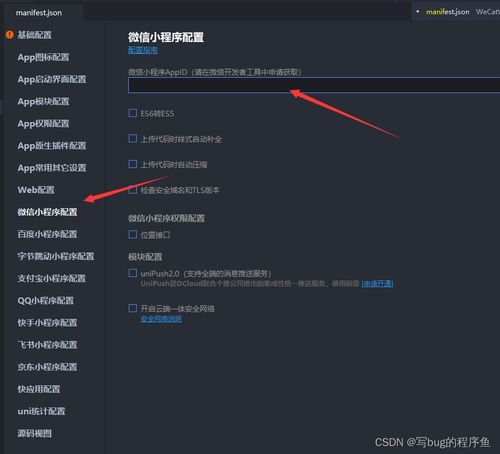Screen dimensions: 500x454
Task: Enable the uniPush2.0 checkbox
Action: (133, 273)
